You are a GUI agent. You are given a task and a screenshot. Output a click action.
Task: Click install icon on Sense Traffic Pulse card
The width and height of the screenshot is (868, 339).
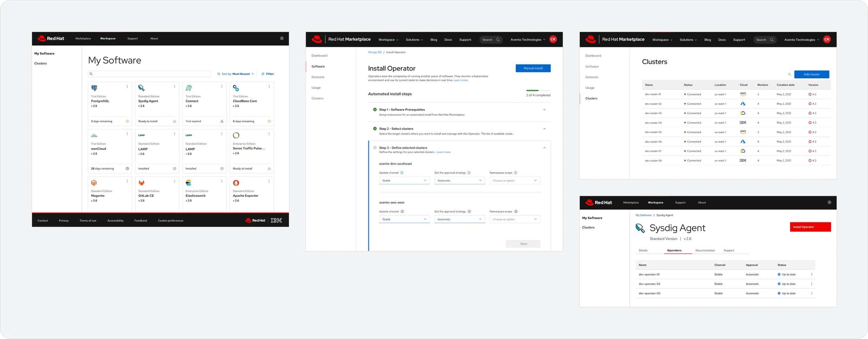pyautogui.click(x=269, y=169)
